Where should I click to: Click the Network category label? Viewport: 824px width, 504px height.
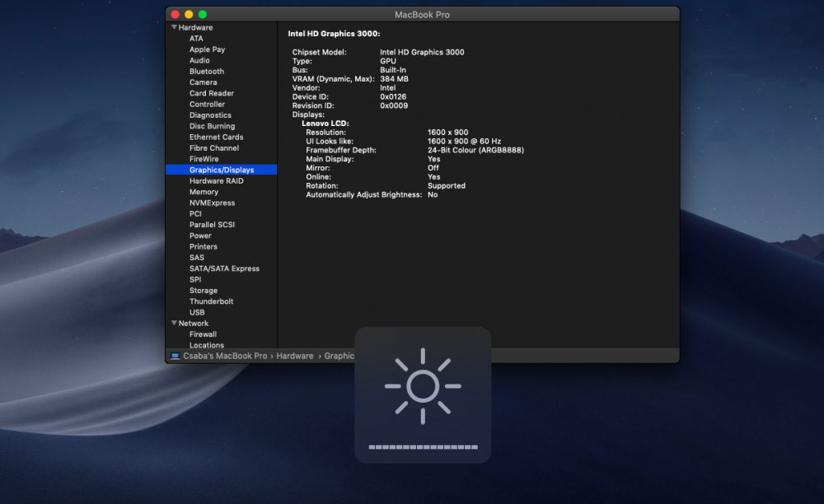pyautogui.click(x=194, y=324)
